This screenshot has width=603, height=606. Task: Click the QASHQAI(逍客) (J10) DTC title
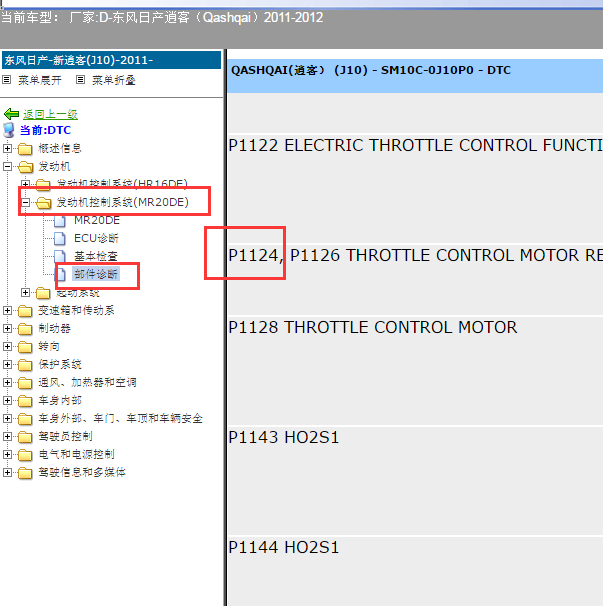[371, 70]
